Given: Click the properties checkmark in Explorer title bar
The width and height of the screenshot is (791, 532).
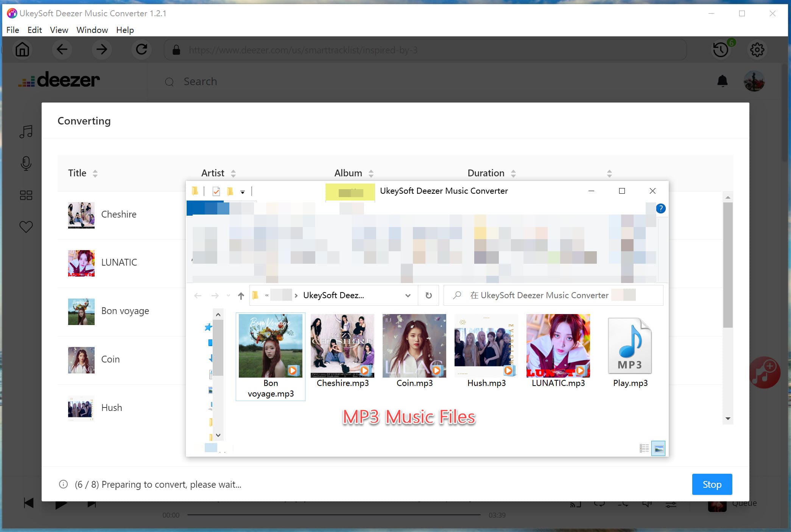Looking at the screenshot, I should point(216,191).
